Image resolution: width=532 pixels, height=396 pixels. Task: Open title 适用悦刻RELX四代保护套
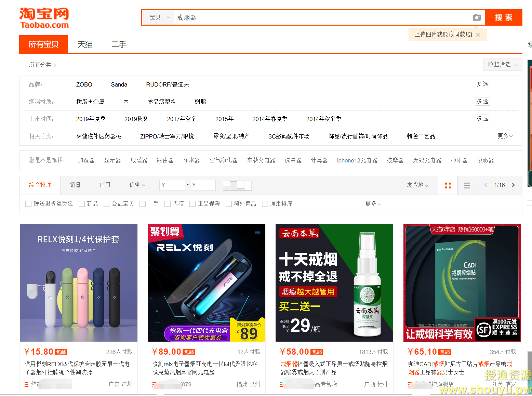(77, 368)
